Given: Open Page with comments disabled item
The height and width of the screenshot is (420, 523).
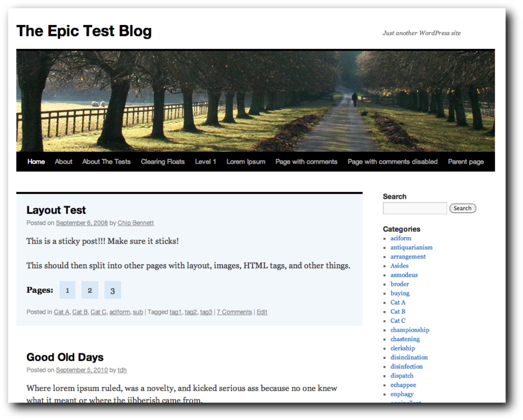Looking at the screenshot, I should pos(392,162).
